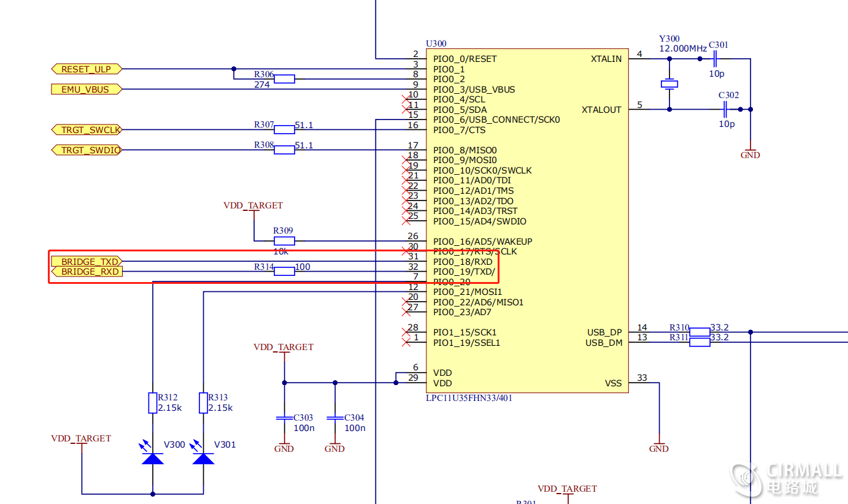Click the VDD_TARGET label above C303
Image resolution: width=848 pixels, height=504 pixels.
tap(283, 347)
